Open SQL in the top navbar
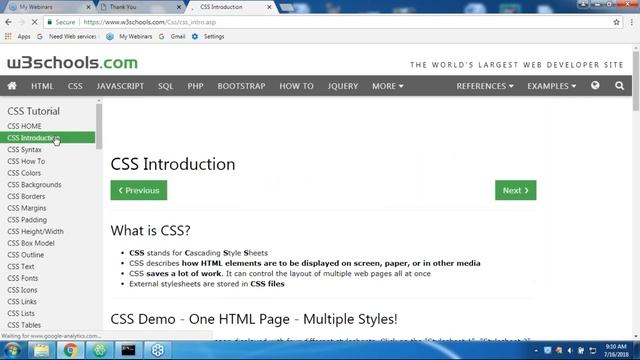640x360 pixels. pyautogui.click(x=166, y=86)
